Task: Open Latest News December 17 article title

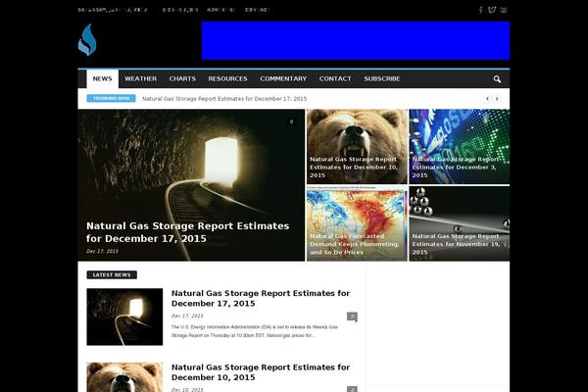Action: tap(261, 298)
